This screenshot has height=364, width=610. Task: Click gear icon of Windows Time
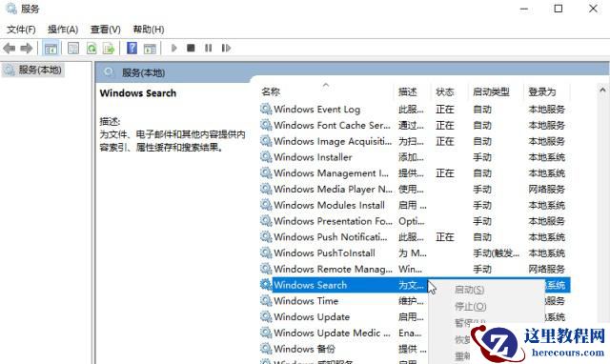tap(266, 300)
